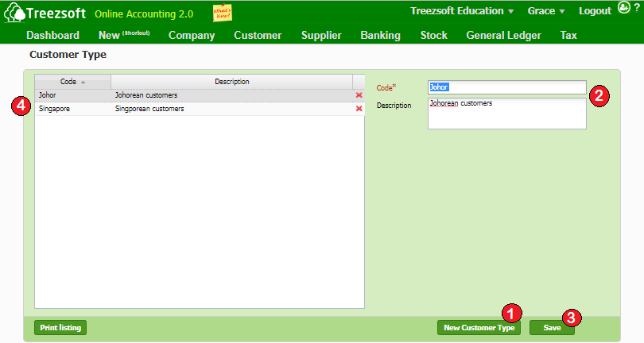644x343 pixels.
Task: Save the customer type
Action: [x=551, y=328]
